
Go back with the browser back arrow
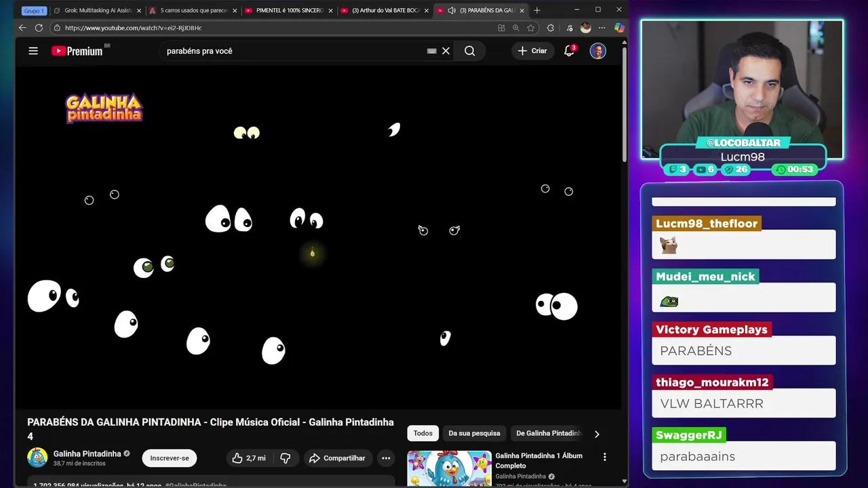tap(22, 28)
